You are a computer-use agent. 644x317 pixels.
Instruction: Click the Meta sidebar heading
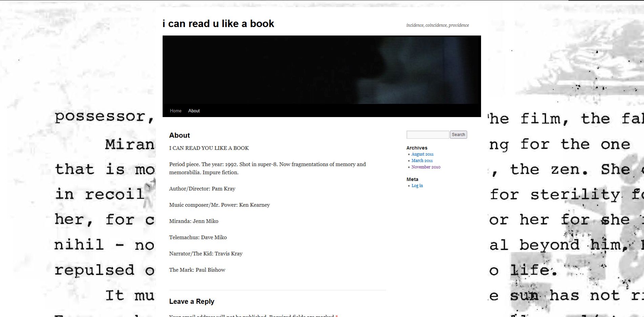[412, 179]
